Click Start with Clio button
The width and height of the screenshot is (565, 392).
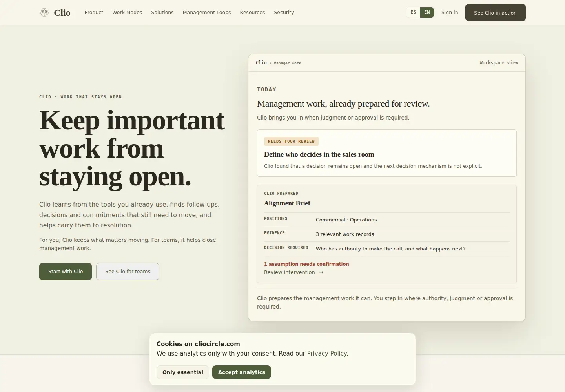tap(66, 272)
